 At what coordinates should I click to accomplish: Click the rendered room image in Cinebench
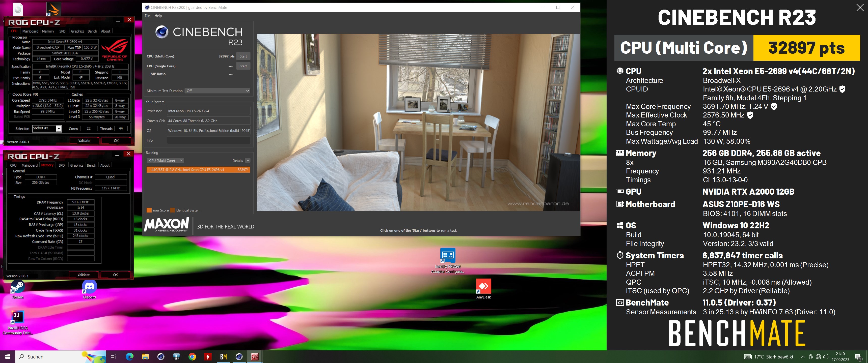point(418,122)
